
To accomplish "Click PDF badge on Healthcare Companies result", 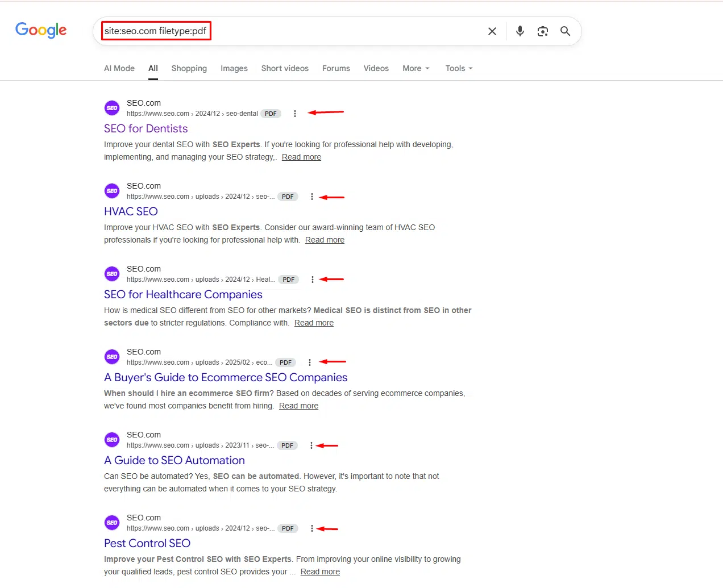I will pos(289,280).
